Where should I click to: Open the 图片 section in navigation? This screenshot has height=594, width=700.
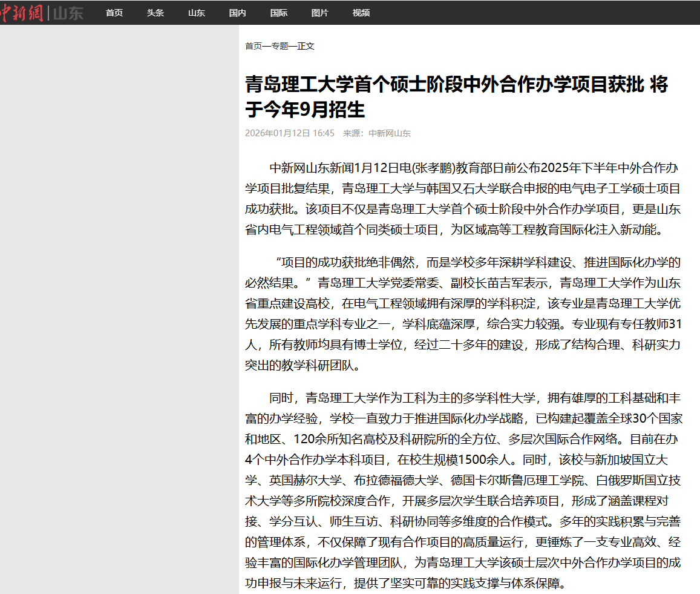(x=320, y=13)
